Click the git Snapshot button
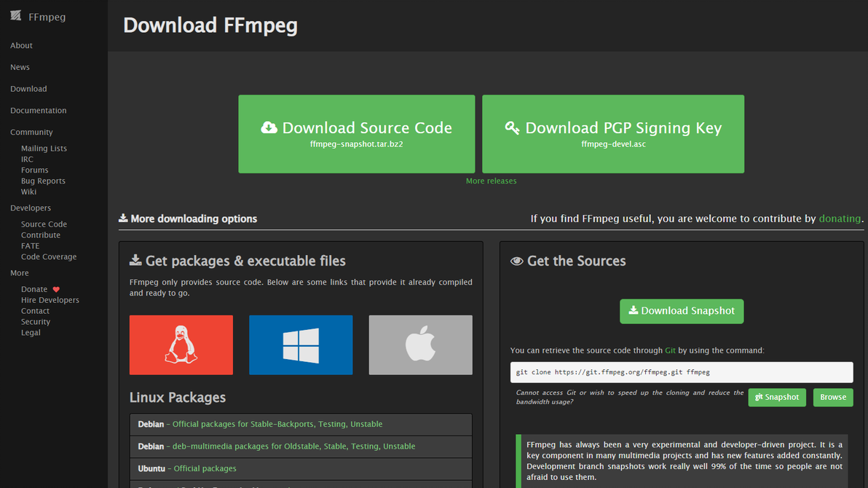 tap(777, 397)
